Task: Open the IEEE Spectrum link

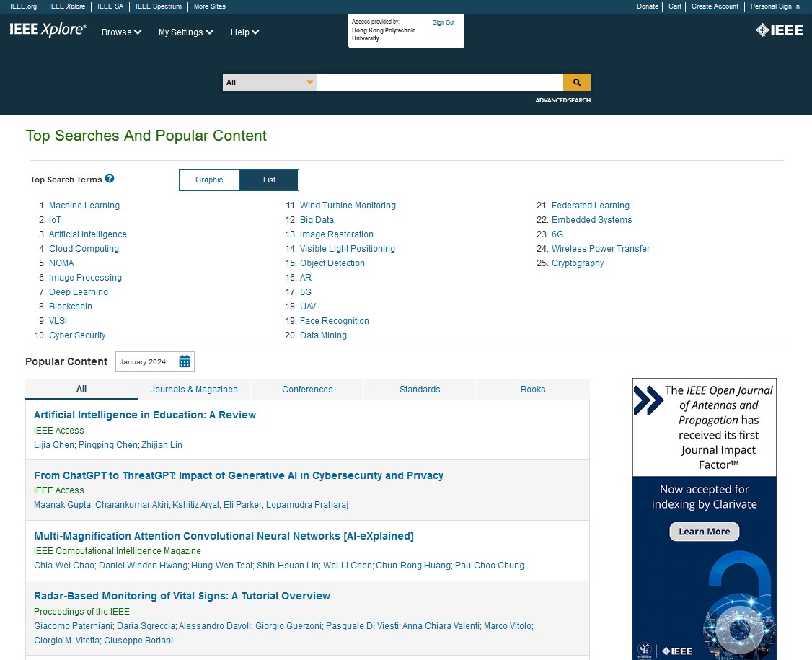Action: click(159, 6)
